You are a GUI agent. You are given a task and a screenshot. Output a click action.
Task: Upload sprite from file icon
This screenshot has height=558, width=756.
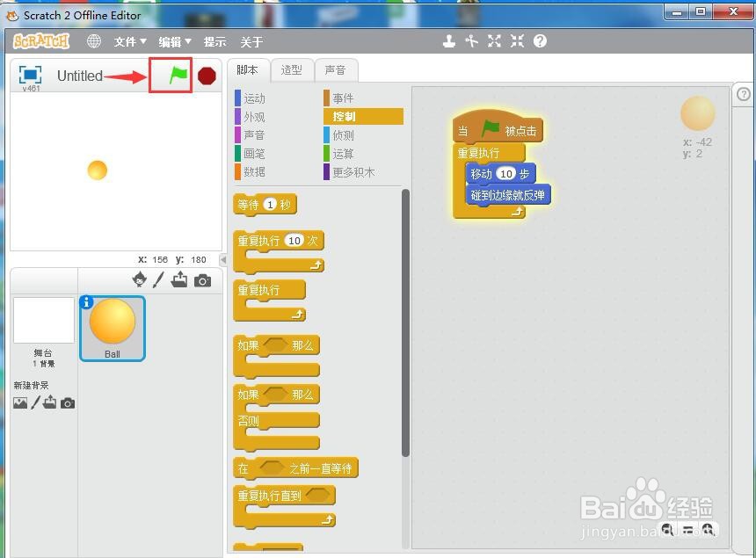[178, 279]
